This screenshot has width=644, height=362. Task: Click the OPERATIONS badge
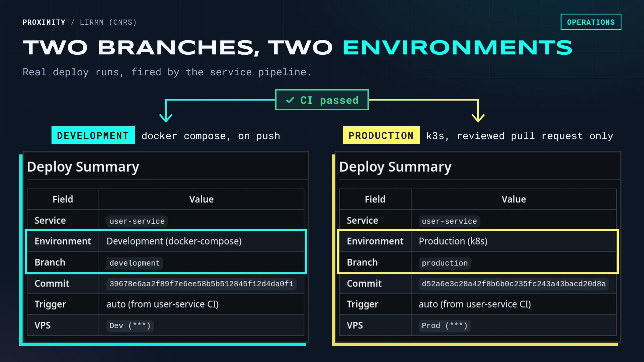(591, 22)
